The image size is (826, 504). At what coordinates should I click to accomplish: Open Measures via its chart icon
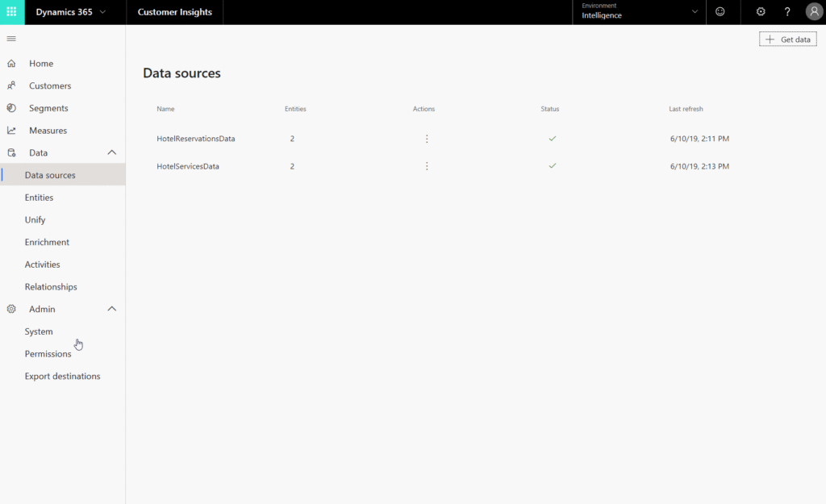coord(11,130)
